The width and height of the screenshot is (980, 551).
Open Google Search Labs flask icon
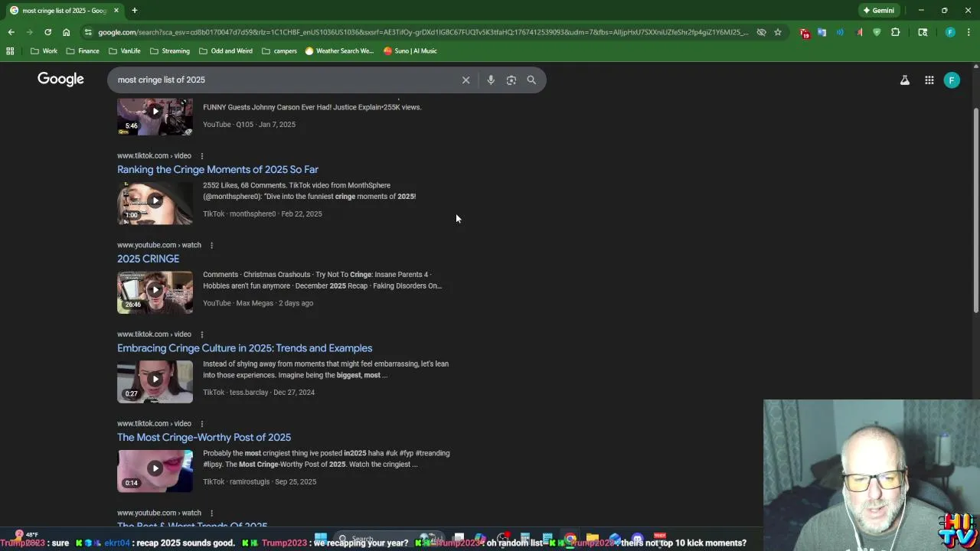pyautogui.click(x=905, y=80)
